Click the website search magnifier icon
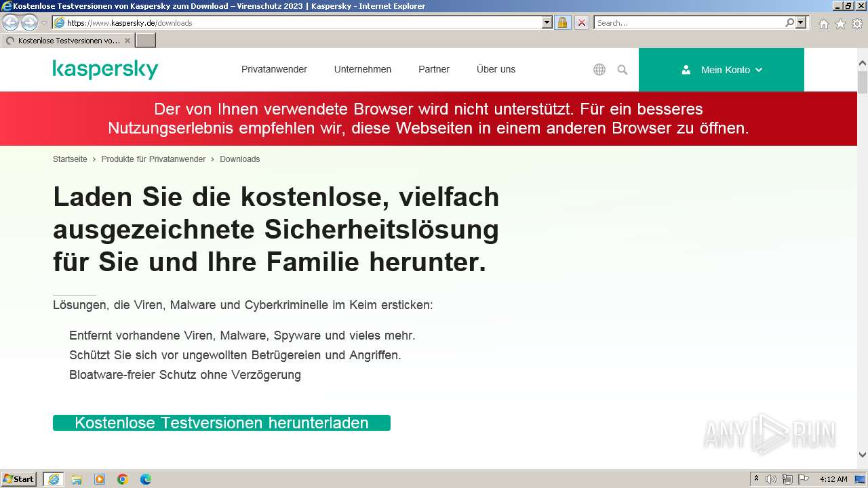 click(623, 69)
